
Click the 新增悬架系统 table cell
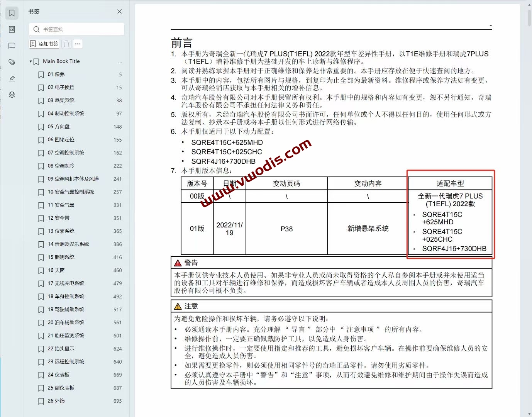pyautogui.click(x=368, y=229)
